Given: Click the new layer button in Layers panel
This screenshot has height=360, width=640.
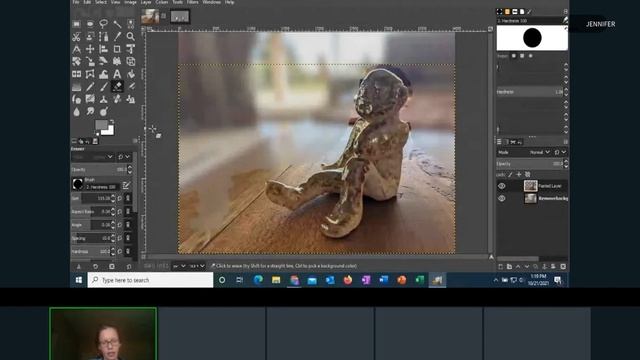Looking at the screenshot, I should 501,267.
